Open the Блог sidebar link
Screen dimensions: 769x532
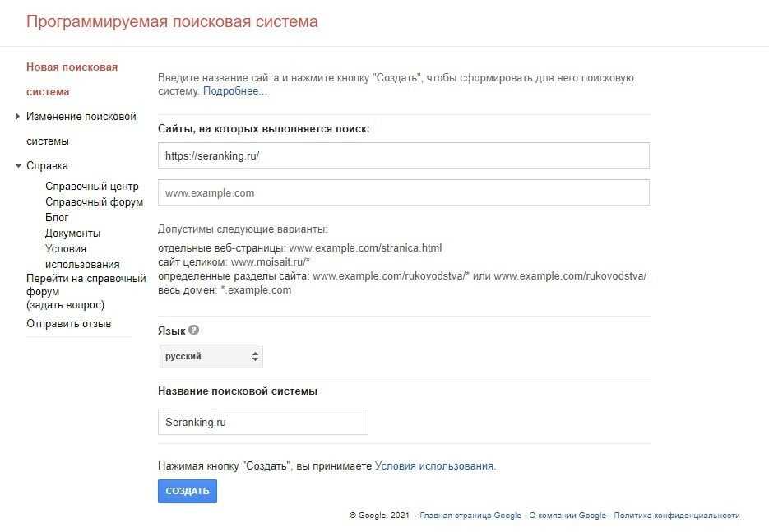[x=57, y=218]
